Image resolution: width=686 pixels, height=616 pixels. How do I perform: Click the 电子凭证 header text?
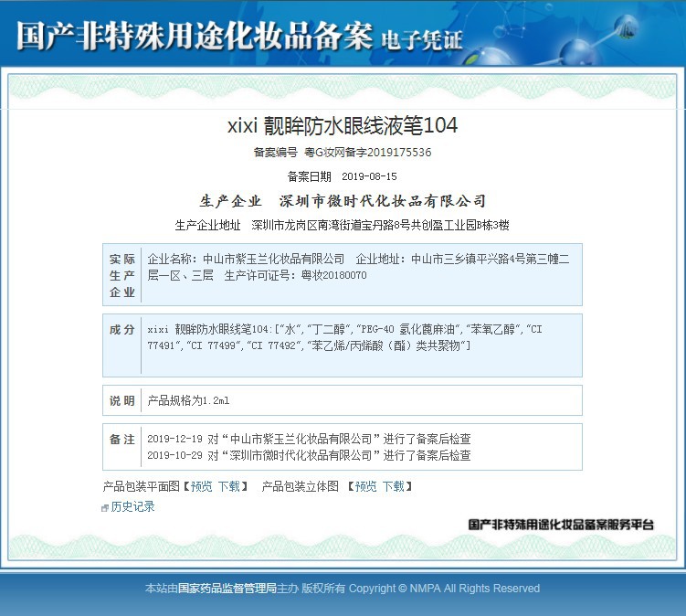click(x=421, y=40)
